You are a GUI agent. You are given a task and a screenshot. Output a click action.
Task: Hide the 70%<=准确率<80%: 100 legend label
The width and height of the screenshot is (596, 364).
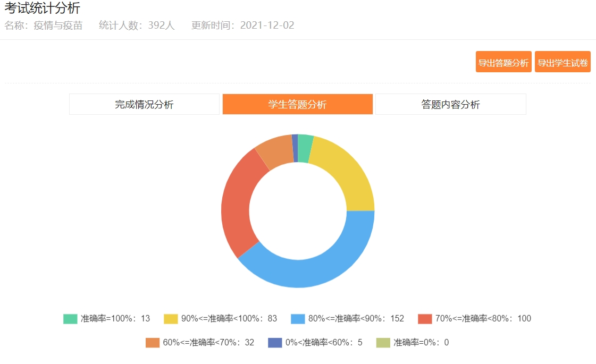(x=483, y=319)
